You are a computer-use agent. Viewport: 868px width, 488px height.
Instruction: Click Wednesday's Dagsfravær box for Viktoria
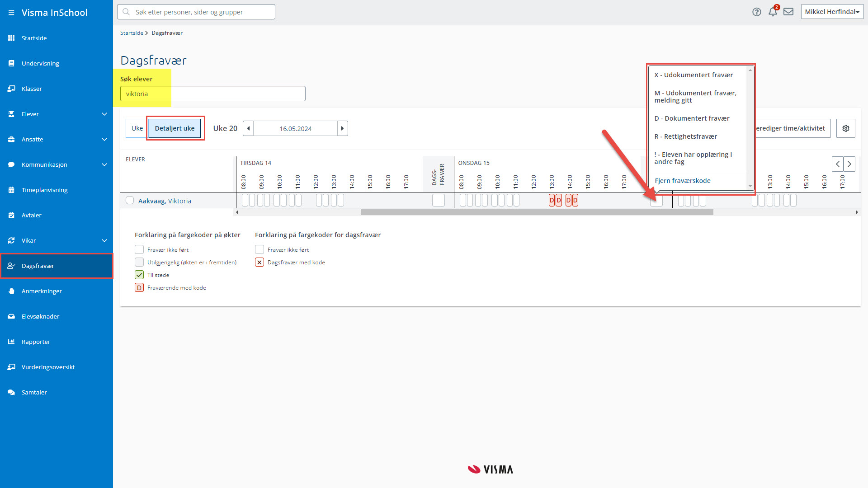[x=656, y=200]
